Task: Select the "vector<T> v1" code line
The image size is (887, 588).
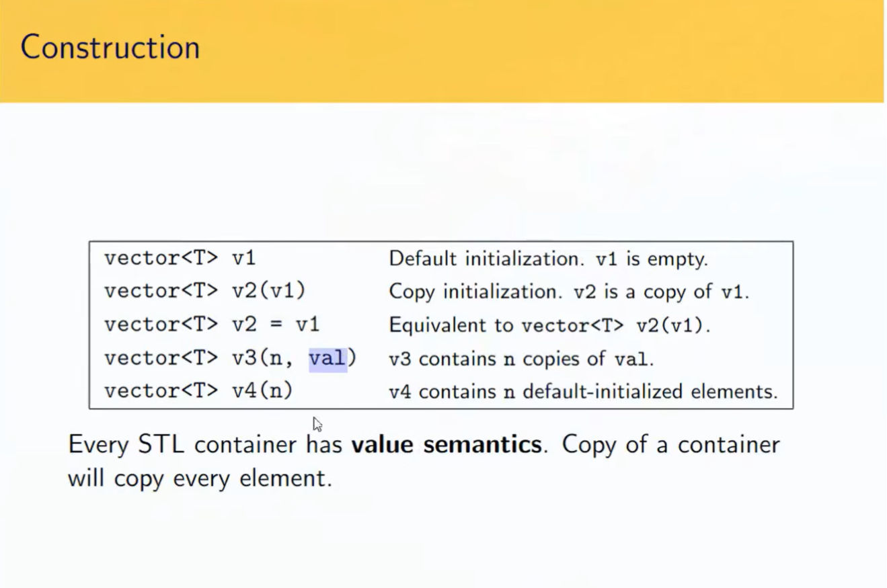Action: pos(180,258)
